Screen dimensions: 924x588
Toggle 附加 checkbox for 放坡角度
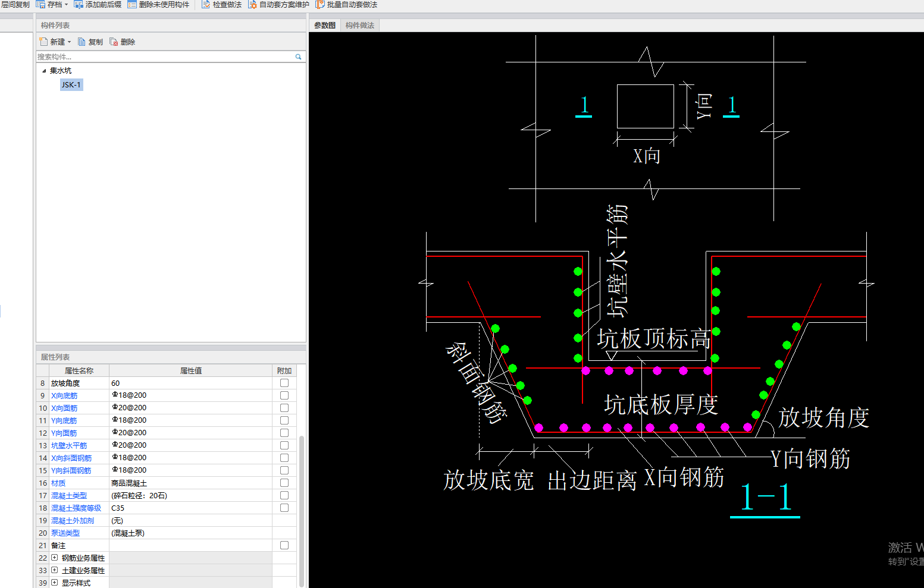[284, 383]
